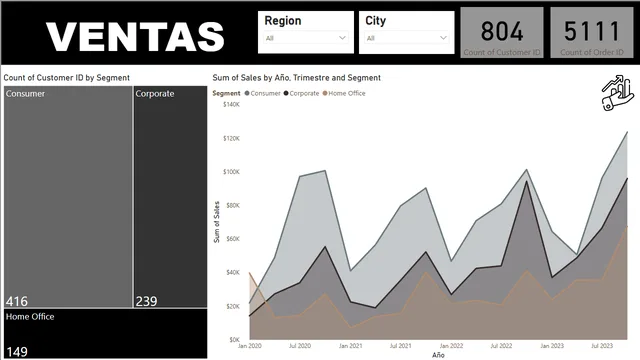
Task: Open the Region slicer dropdown
Action: click(x=306, y=38)
